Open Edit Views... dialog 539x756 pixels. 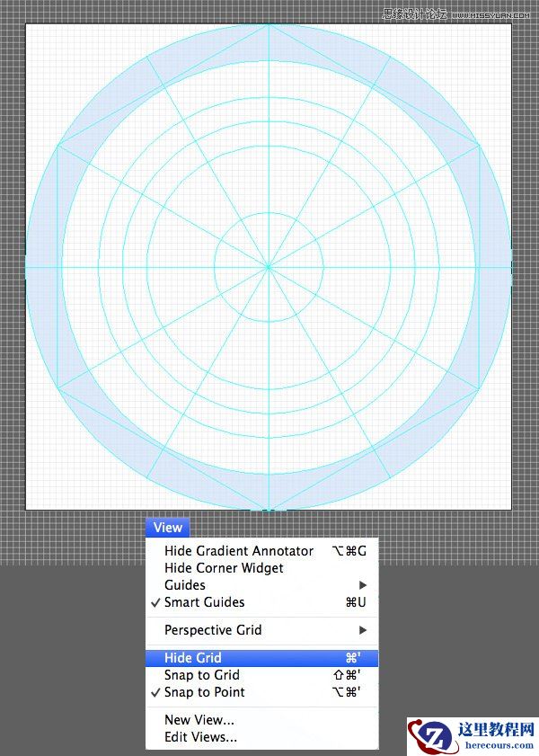click(x=262, y=737)
